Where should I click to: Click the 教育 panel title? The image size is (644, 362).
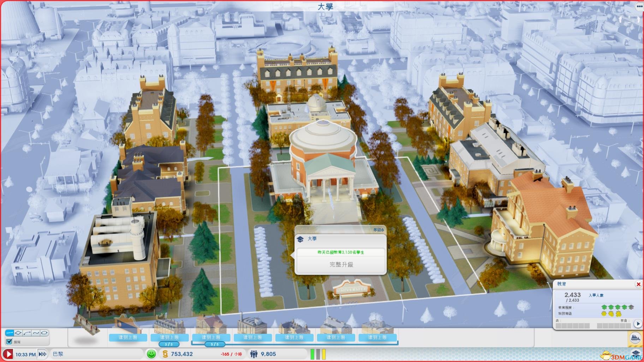(x=562, y=284)
